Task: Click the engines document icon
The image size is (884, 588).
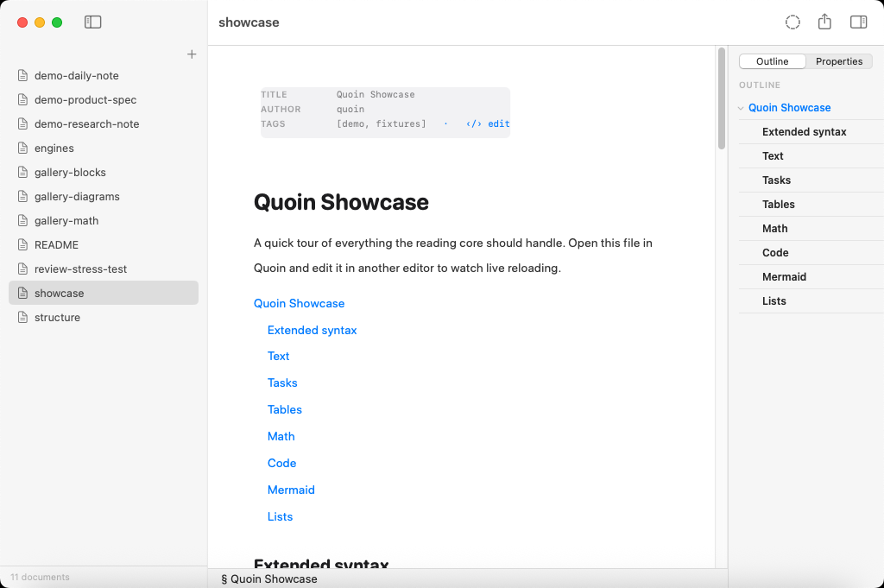Action: (22, 149)
